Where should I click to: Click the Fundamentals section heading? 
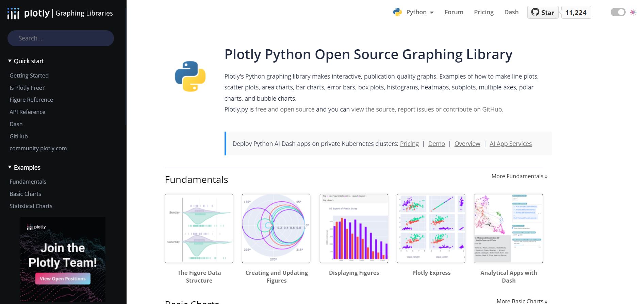point(196,180)
